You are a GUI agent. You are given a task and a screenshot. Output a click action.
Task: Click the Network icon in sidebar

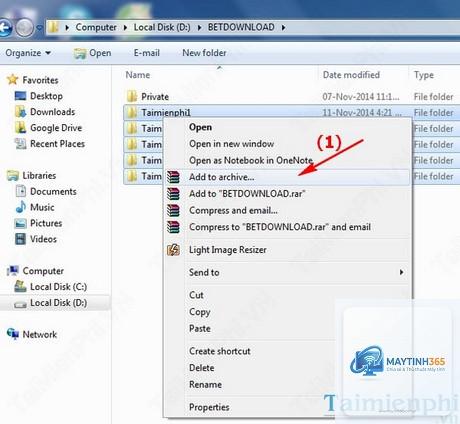tap(13, 334)
